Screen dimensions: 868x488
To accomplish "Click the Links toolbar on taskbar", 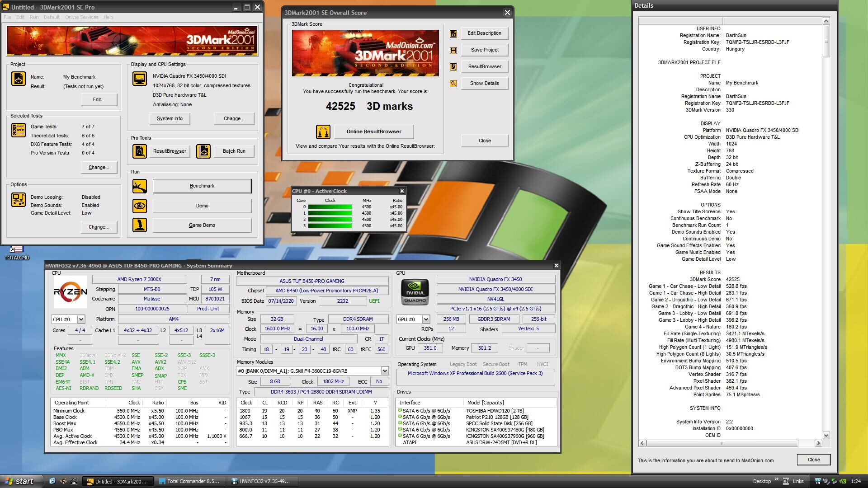I will [x=798, y=481].
